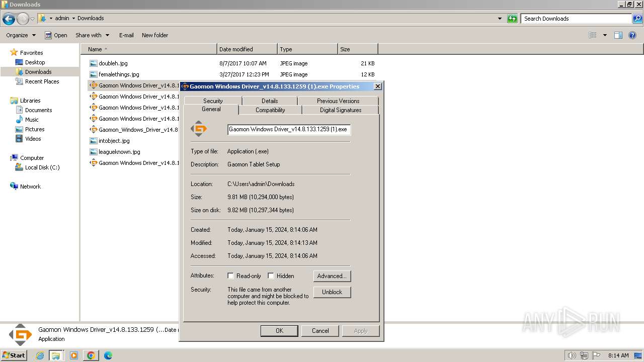Click the Gaomon logo in Properties dialog

(199, 129)
